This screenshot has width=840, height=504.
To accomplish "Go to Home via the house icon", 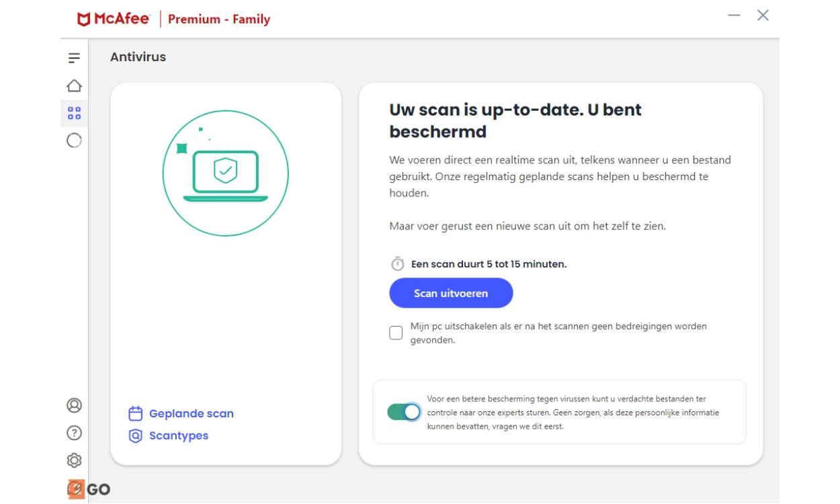I will 74,85.
